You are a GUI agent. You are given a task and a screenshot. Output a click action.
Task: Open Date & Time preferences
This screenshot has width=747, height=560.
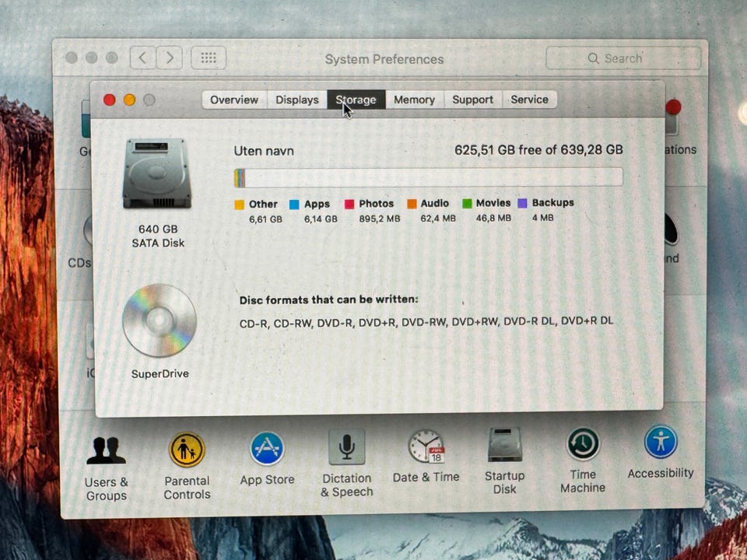[x=426, y=456]
